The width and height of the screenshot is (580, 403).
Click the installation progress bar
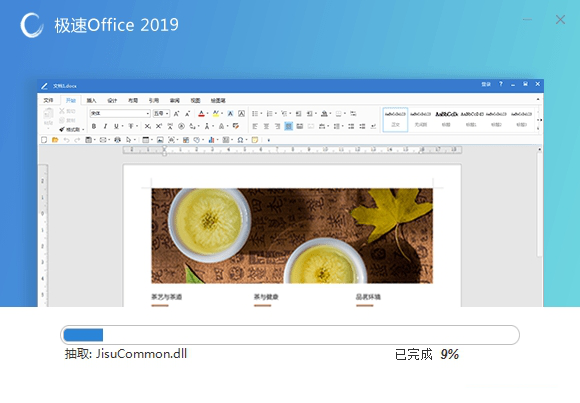(290, 335)
